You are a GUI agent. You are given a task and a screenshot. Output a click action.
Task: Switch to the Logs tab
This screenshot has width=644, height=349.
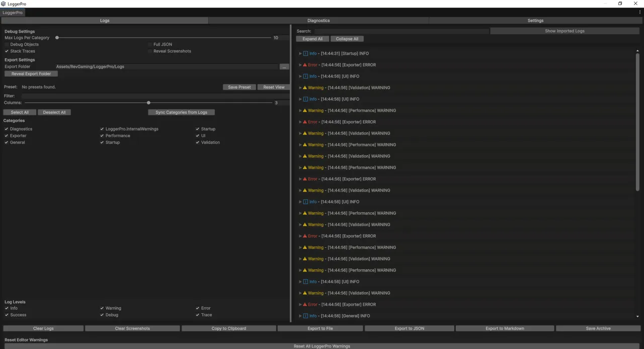[105, 21]
